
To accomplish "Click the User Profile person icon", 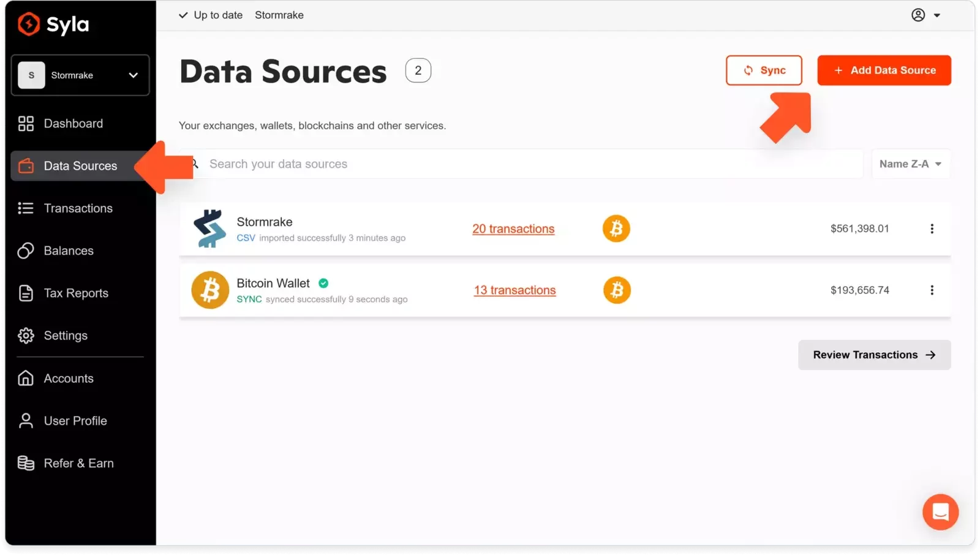I will point(26,421).
